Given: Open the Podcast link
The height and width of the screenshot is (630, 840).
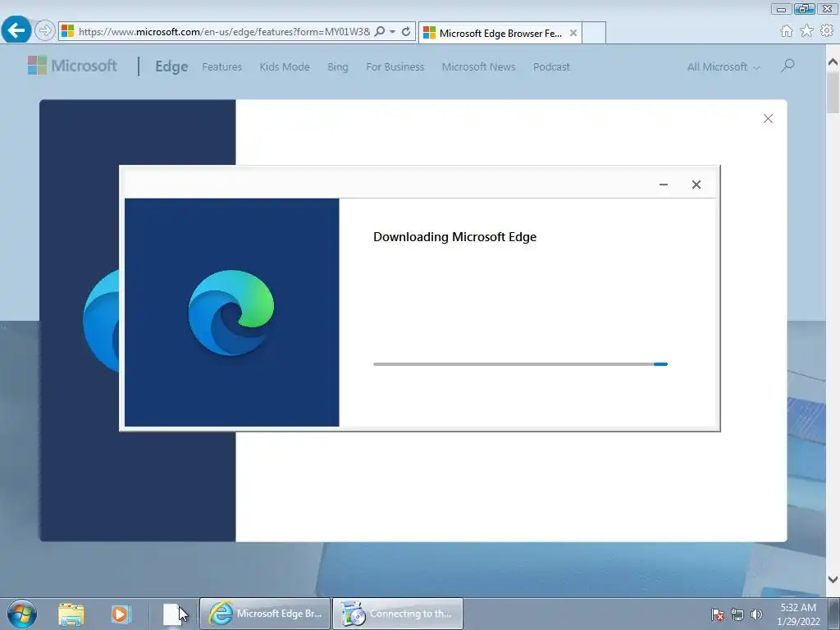Looking at the screenshot, I should click(551, 67).
